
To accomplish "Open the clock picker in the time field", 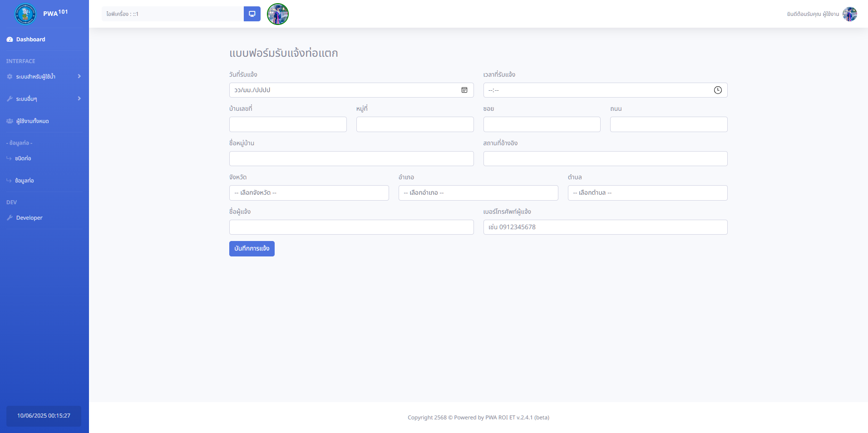I will point(718,90).
